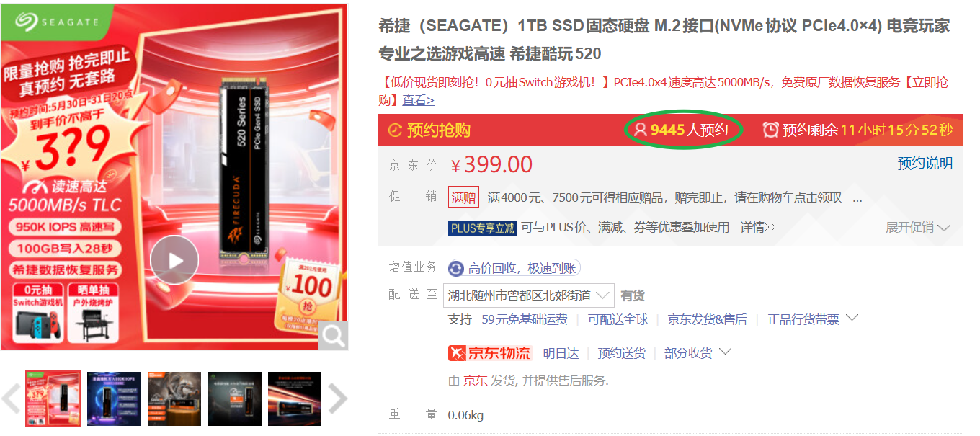The image size is (980, 436).
Task: Show next thumbnails with the right arrow
Action: coord(337,398)
